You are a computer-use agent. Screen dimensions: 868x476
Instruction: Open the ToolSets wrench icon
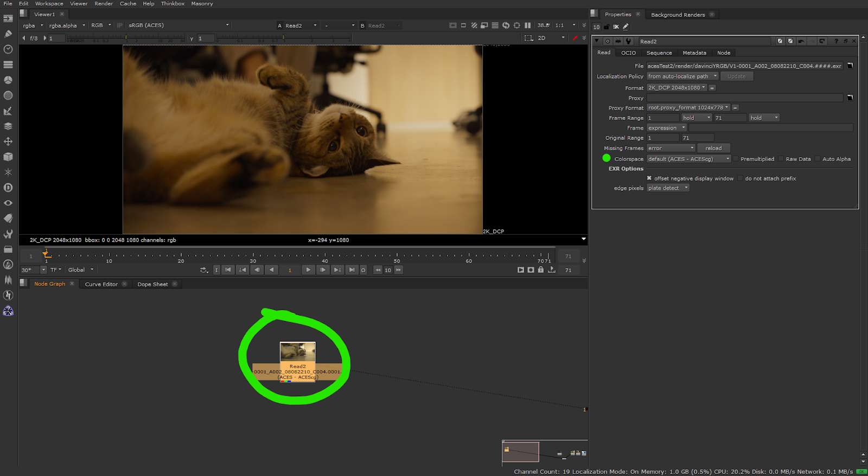point(8,234)
